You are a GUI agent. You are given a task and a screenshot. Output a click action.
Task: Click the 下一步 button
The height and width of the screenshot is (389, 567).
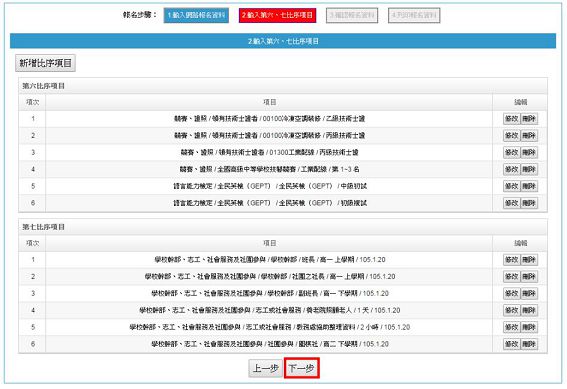(302, 368)
